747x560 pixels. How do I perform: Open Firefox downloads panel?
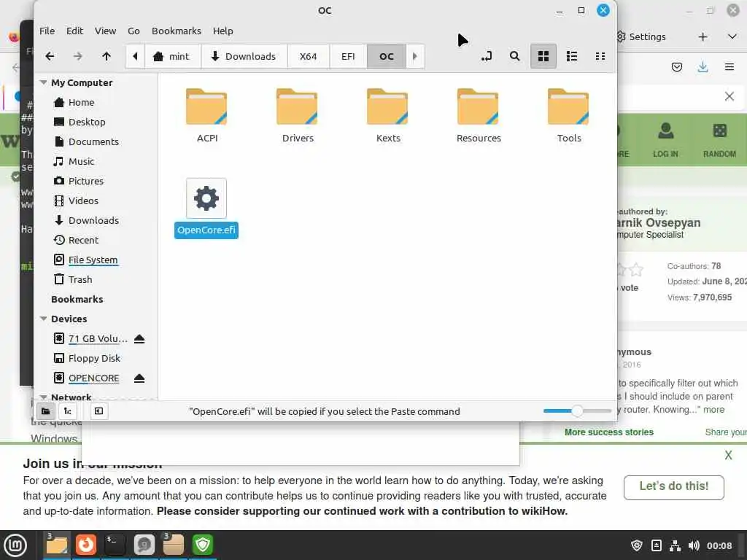coord(703,67)
